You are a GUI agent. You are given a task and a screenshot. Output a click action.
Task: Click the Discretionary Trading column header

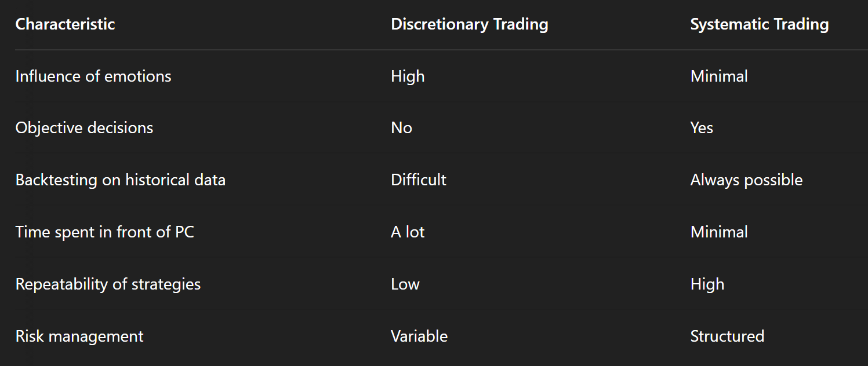tap(469, 24)
